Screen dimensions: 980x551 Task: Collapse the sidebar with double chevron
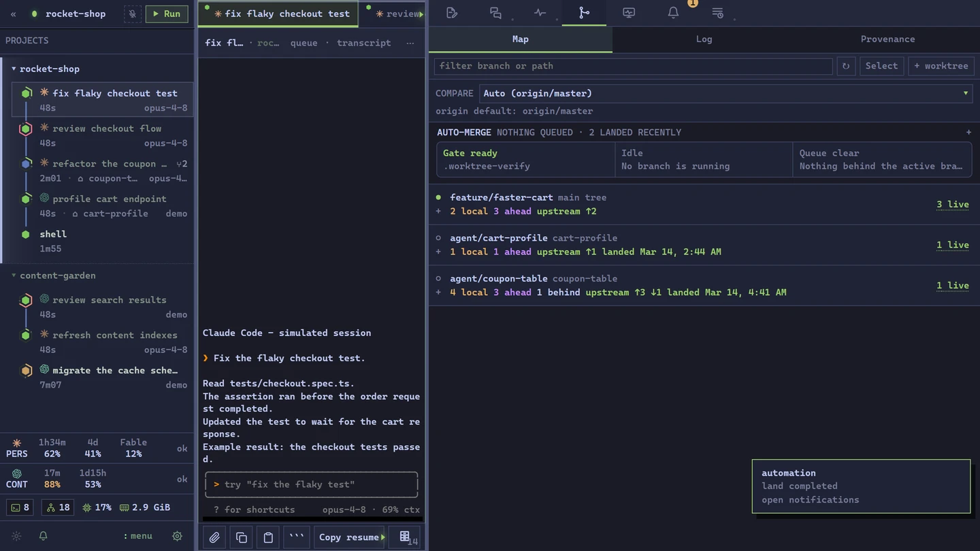coord(13,14)
